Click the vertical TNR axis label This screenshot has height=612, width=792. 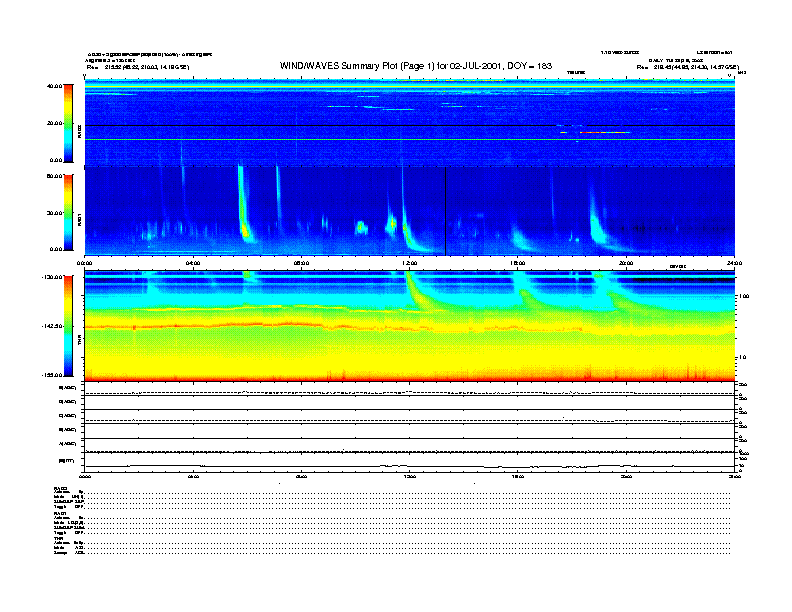coord(79,341)
